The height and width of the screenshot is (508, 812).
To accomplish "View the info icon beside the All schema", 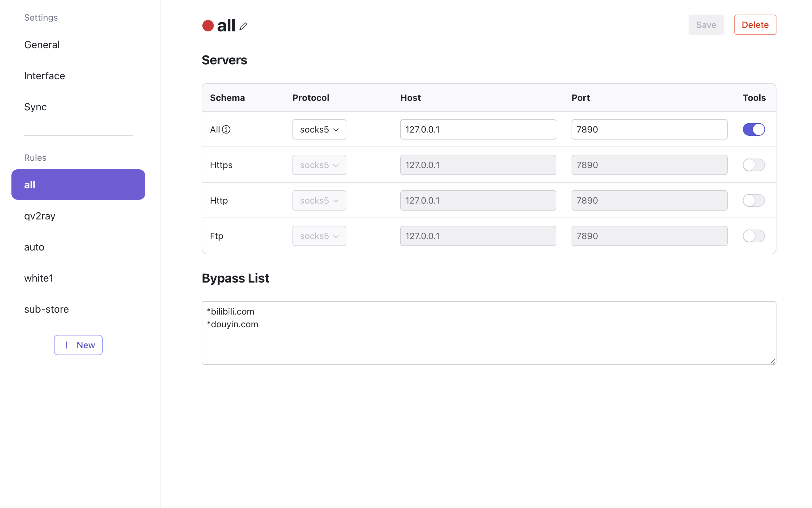I will [226, 129].
